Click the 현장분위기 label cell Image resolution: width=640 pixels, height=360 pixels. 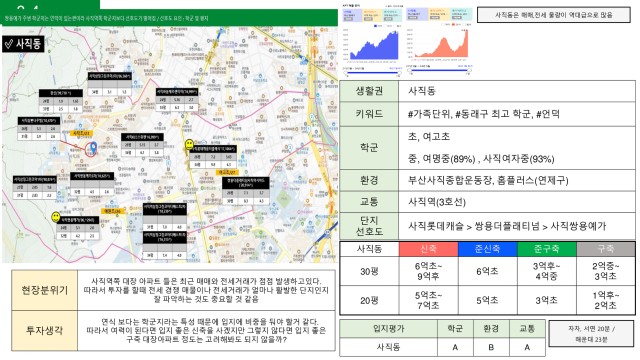click(44, 290)
